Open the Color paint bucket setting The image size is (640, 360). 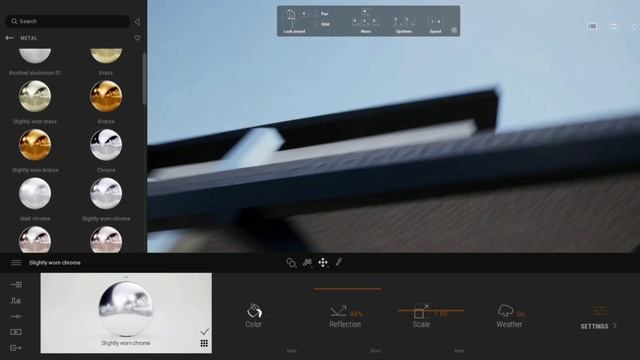(x=254, y=311)
